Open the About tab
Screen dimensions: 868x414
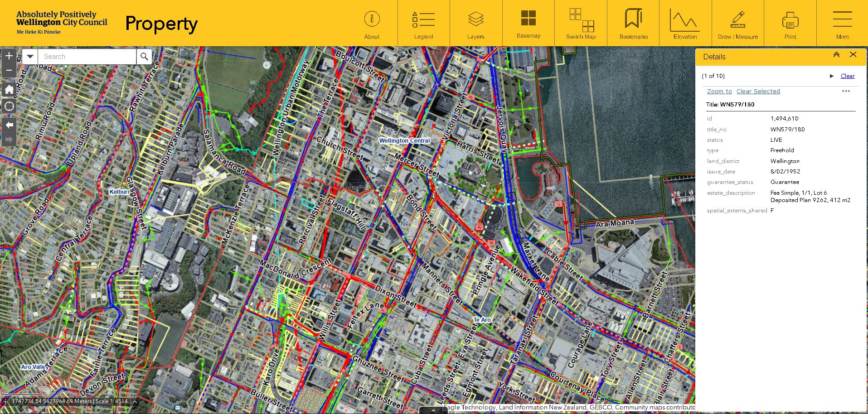(372, 23)
